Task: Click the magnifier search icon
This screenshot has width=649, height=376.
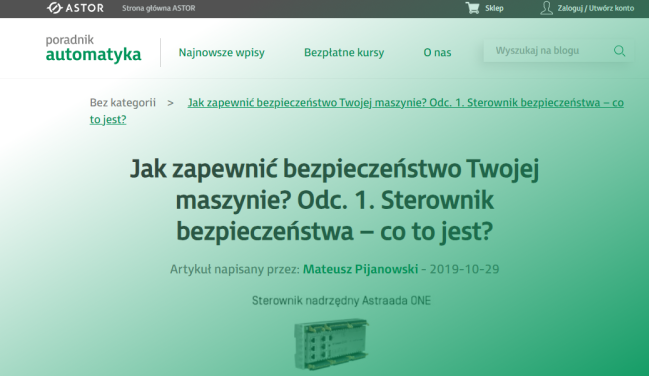Action: pos(619,51)
